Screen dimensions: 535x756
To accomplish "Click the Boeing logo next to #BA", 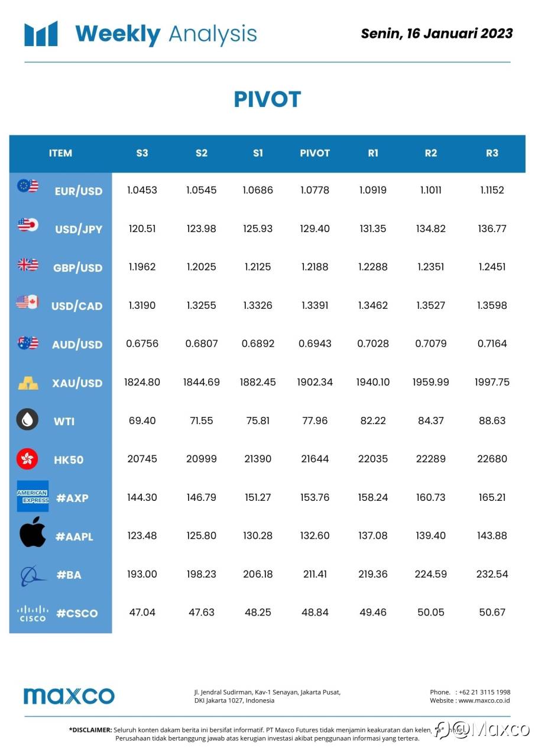I will [33, 574].
